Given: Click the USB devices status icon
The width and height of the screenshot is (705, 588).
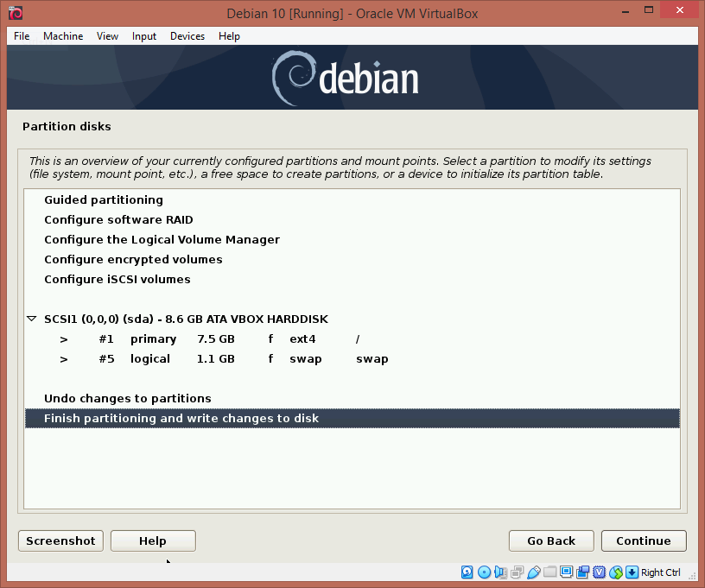Looking at the screenshot, I should coord(534,572).
